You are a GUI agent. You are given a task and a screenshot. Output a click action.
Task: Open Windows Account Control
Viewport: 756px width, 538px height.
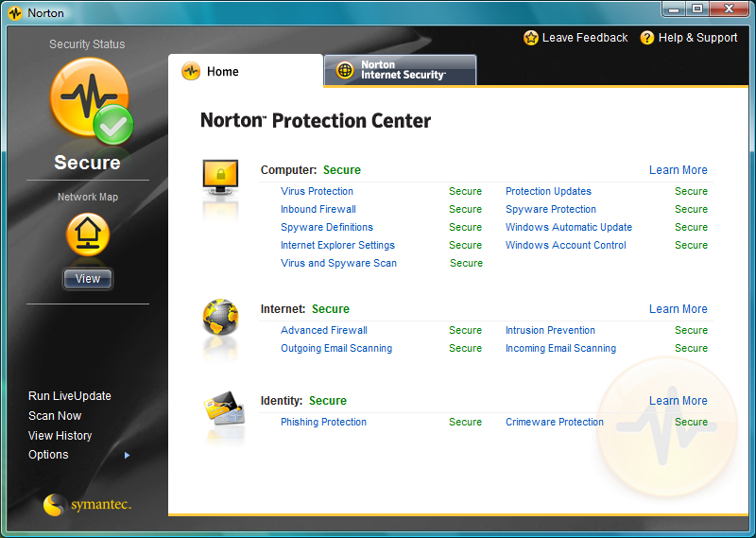pyautogui.click(x=565, y=245)
